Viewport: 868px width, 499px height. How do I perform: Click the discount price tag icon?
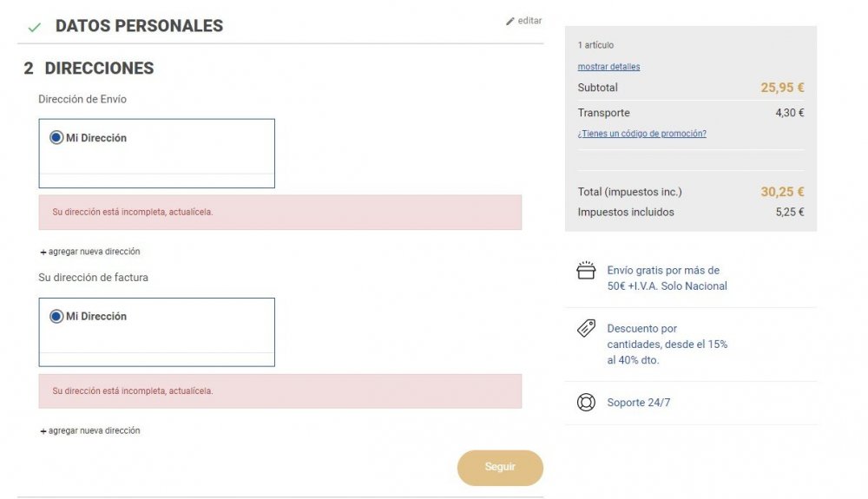pyautogui.click(x=586, y=328)
